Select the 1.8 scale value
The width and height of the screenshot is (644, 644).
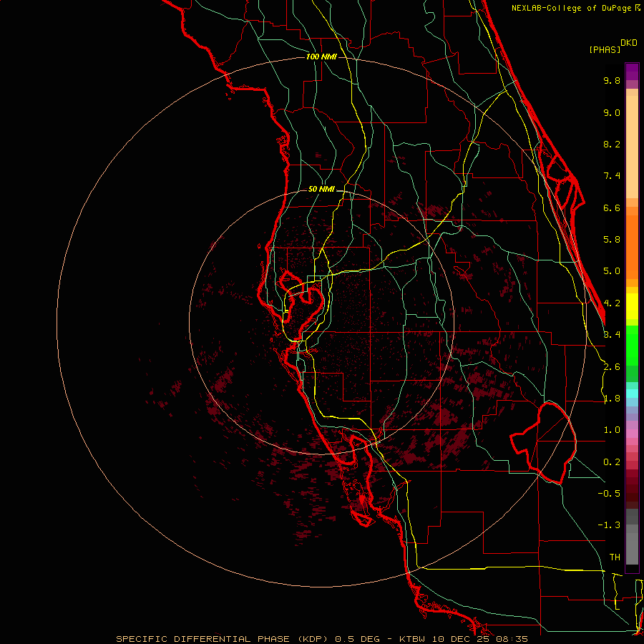pyautogui.click(x=612, y=399)
